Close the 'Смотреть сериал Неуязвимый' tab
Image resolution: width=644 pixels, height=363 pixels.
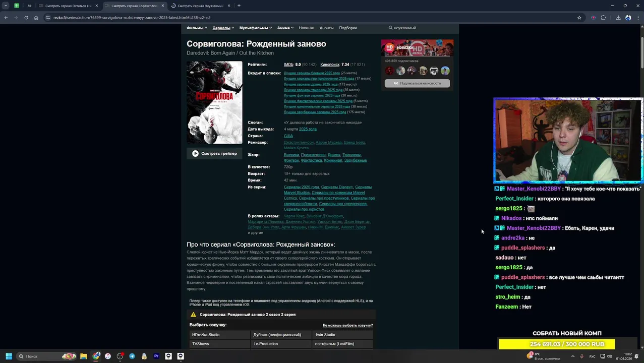click(229, 6)
